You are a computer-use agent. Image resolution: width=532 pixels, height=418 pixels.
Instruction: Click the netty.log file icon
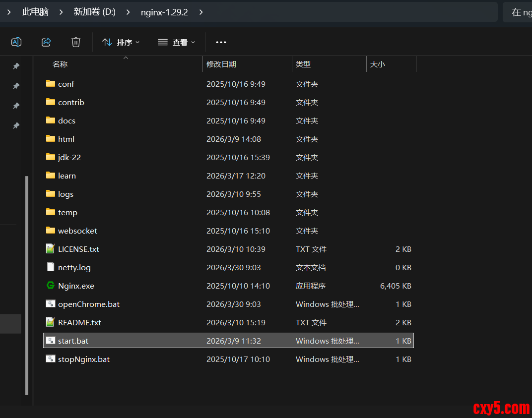(x=50, y=267)
